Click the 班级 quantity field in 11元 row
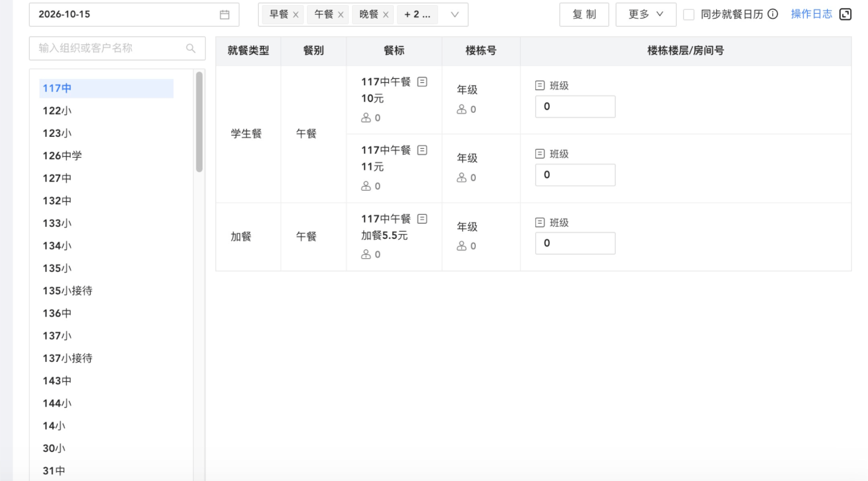Viewport: 868px width, 481px height. (x=575, y=175)
